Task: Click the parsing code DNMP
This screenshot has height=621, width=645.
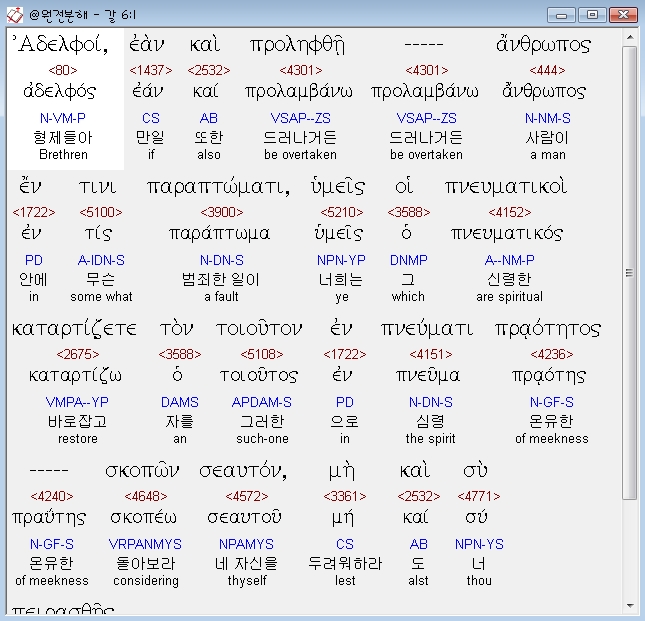Action: tap(408, 260)
